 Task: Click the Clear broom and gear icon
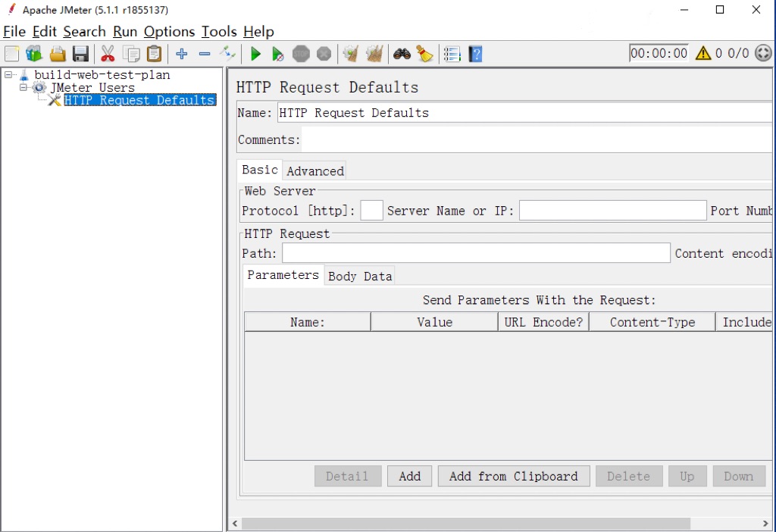351,54
